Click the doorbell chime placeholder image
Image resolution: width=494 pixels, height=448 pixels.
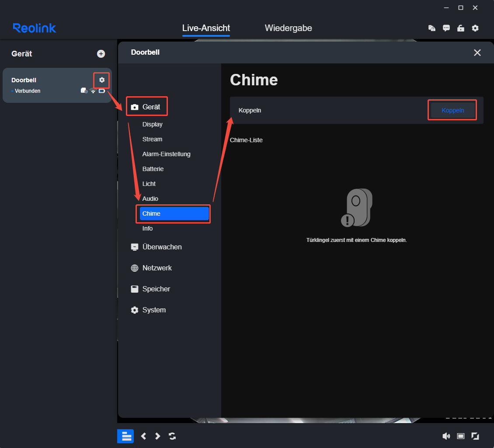[x=357, y=207]
